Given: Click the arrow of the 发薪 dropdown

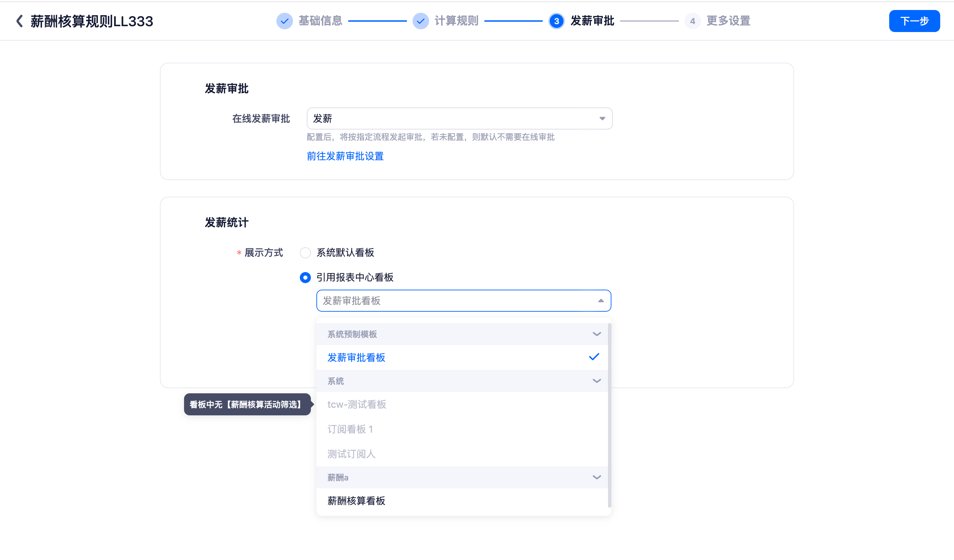Looking at the screenshot, I should click(602, 119).
